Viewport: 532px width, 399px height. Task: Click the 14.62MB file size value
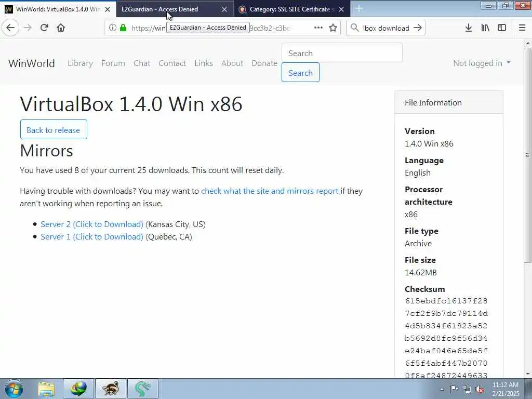pyautogui.click(x=421, y=272)
